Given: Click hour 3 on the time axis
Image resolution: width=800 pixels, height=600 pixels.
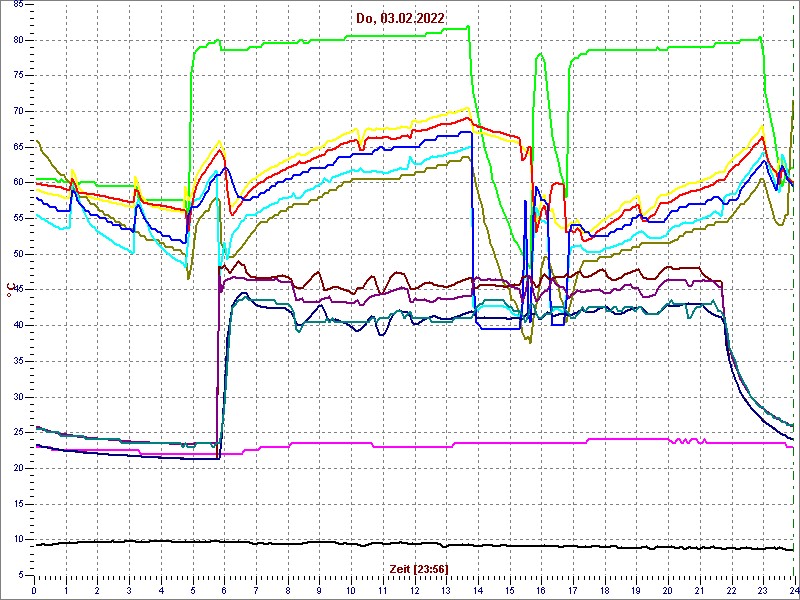Looking at the screenshot, I should pos(129,588).
